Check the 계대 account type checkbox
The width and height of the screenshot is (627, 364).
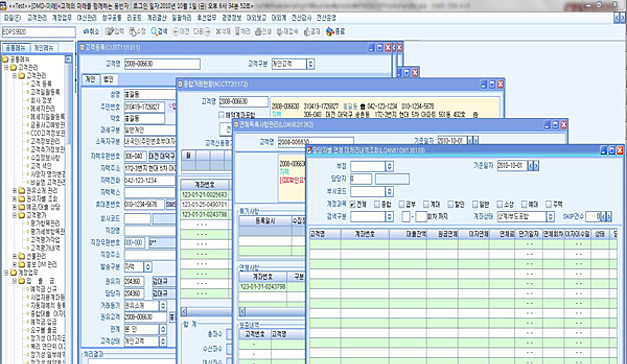pyautogui.click(x=426, y=204)
